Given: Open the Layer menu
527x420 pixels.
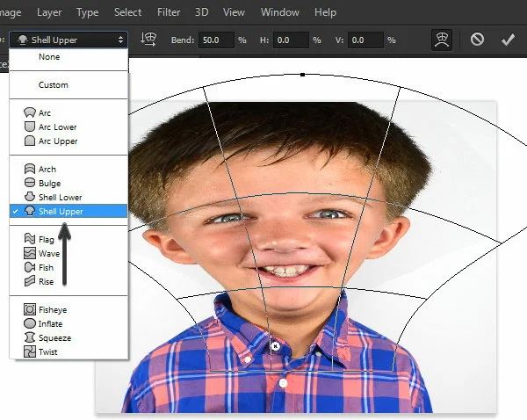Looking at the screenshot, I should pos(49,12).
